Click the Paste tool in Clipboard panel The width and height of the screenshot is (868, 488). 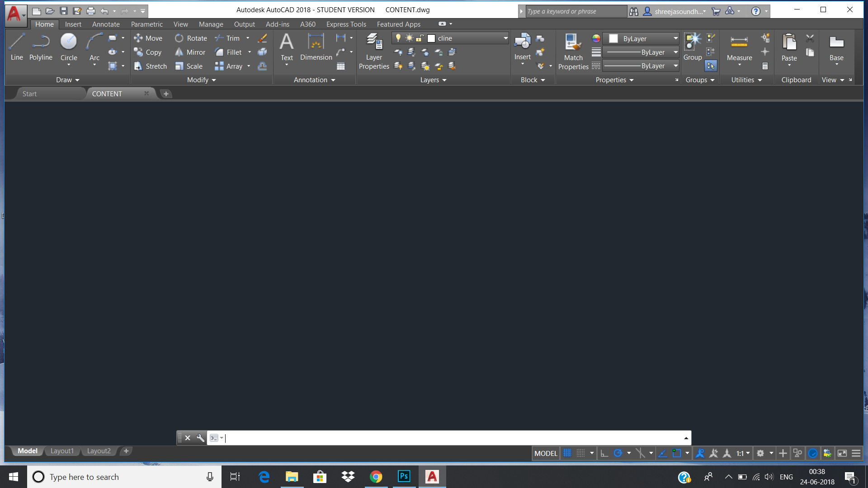click(x=789, y=47)
